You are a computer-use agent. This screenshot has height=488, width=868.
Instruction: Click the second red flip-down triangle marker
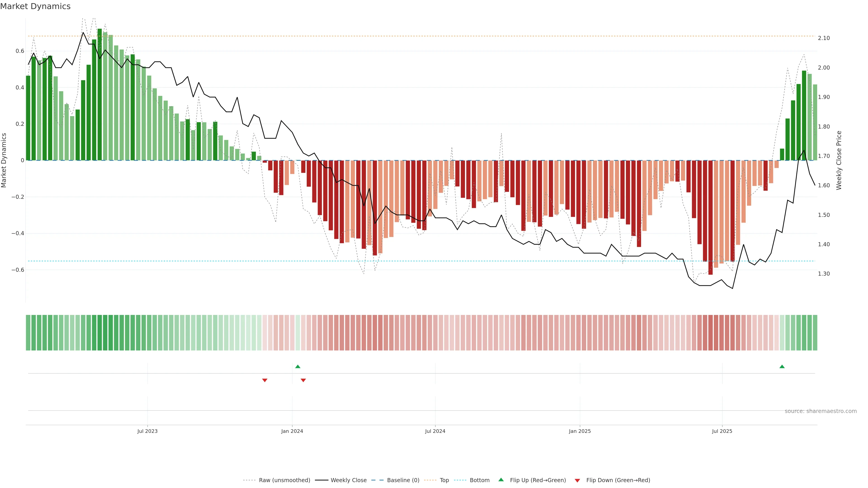[303, 380]
